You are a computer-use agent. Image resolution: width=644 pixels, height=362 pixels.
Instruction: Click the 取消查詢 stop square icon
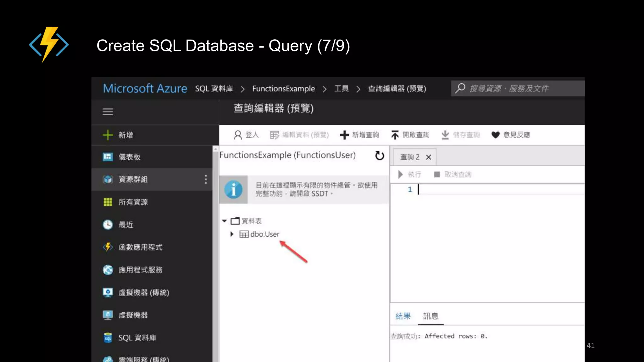coord(437,174)
